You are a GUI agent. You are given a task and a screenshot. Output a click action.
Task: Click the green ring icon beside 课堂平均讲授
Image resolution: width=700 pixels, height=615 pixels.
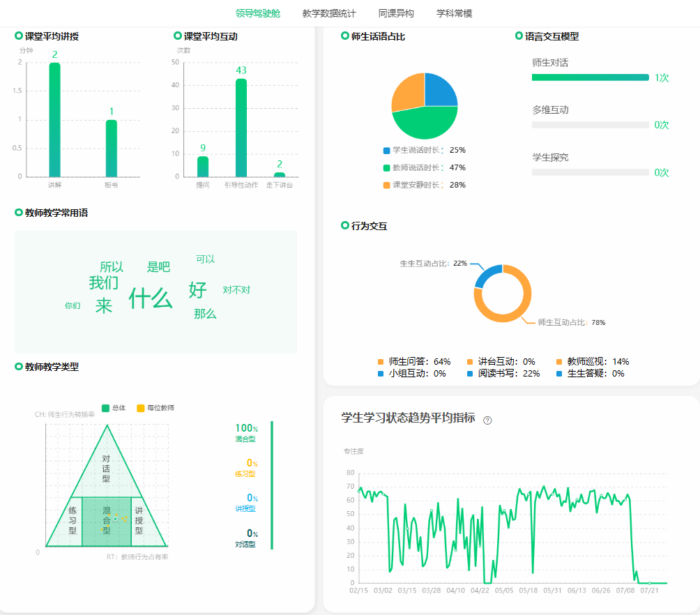(x=19, y=36)
